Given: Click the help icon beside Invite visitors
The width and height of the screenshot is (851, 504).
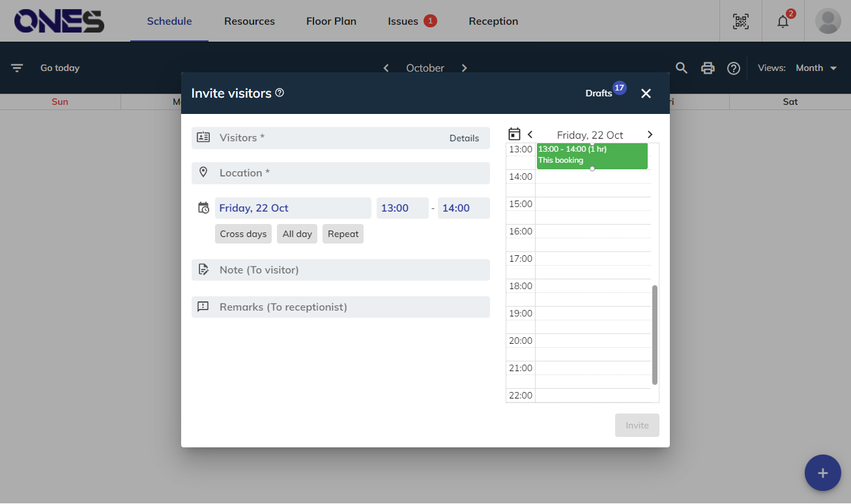Looking at the screenshot, I should [280, 93].
